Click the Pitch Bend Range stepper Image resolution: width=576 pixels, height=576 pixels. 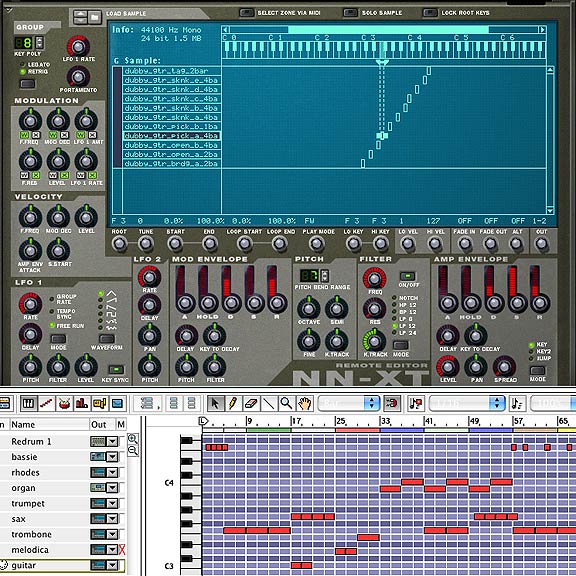pos(324,276)
